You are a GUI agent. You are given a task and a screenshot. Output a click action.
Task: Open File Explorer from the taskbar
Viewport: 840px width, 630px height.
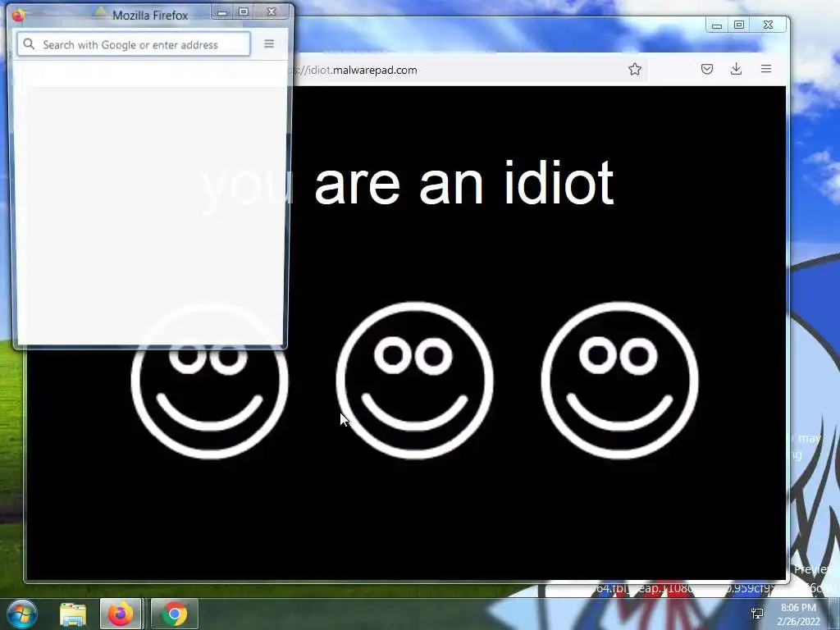(x=73, y=614)
